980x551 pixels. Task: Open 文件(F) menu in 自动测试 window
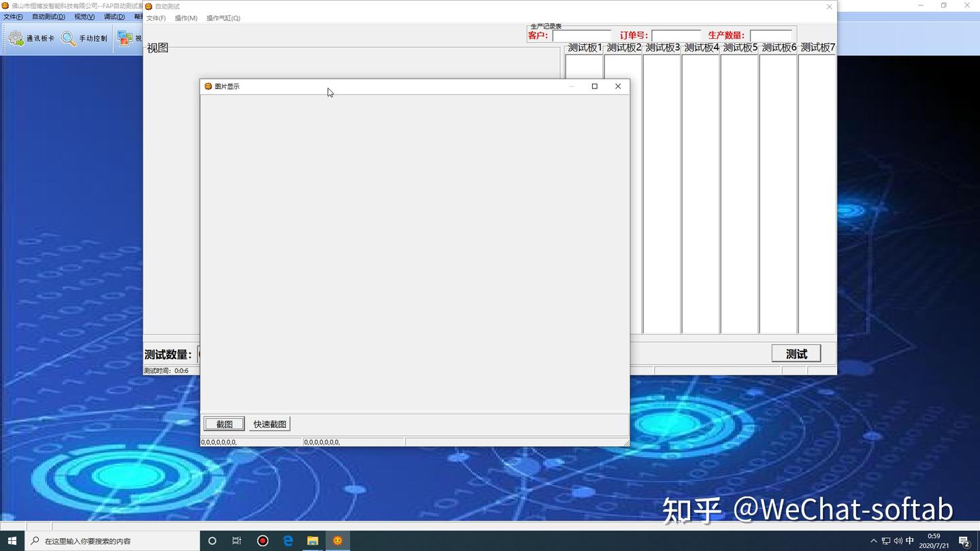pyautogui.click(x=156, y=18)
